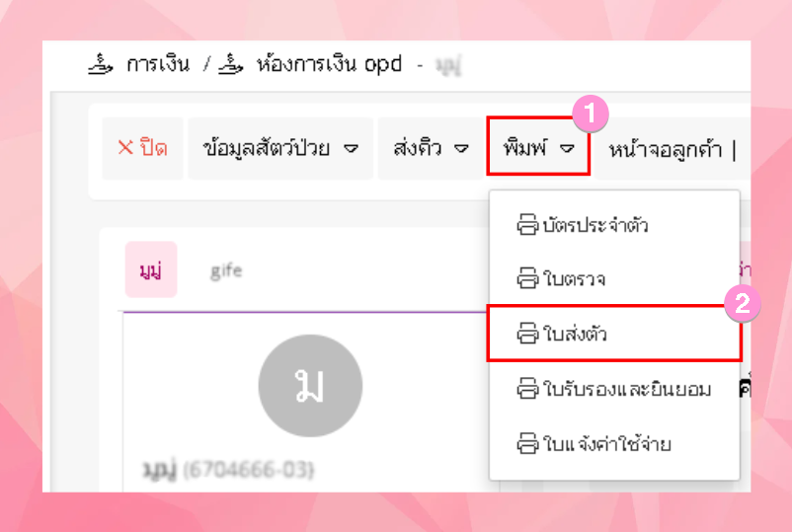The height and width of the screenshot is (532, 792).
Task: Click printer icon beside ใบตรวจ
Action: click(527, 278)
